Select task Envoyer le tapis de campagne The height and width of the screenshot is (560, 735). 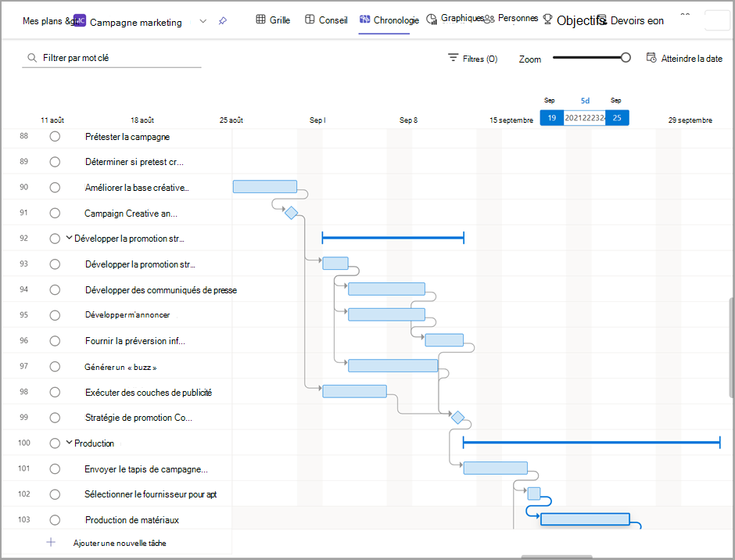[x=145, y=469]
